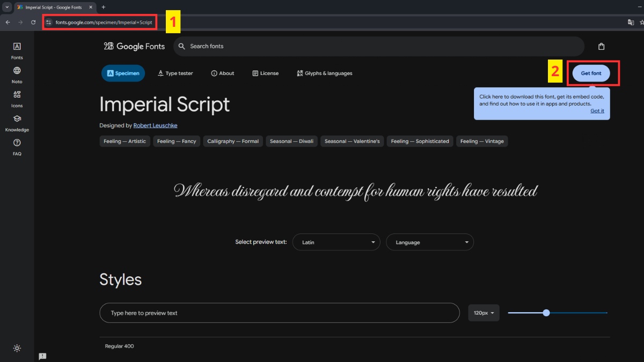Switch to the Type tester tab
This screenshot has width=644, height=362.
(x=175, y=73)
